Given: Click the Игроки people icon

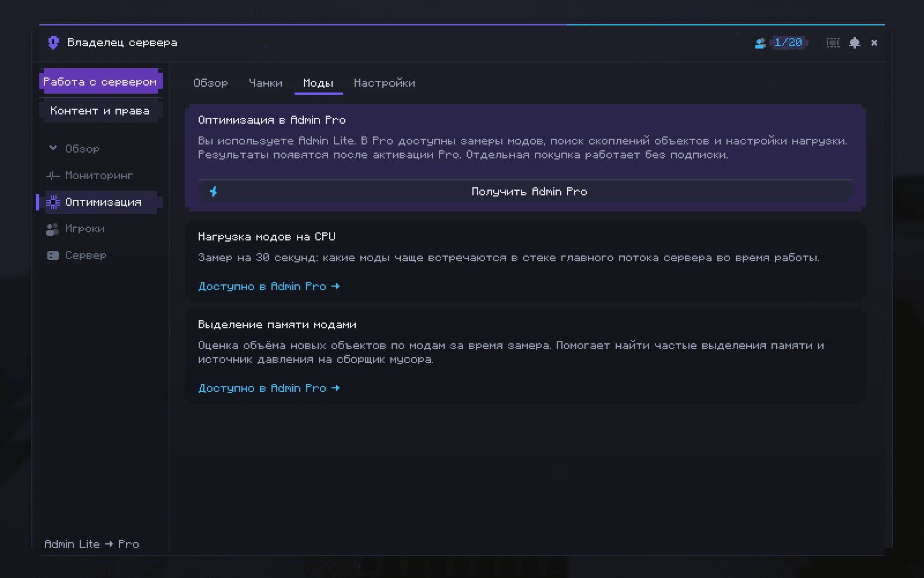Looking at the screenshot, I should pos(53,229).
